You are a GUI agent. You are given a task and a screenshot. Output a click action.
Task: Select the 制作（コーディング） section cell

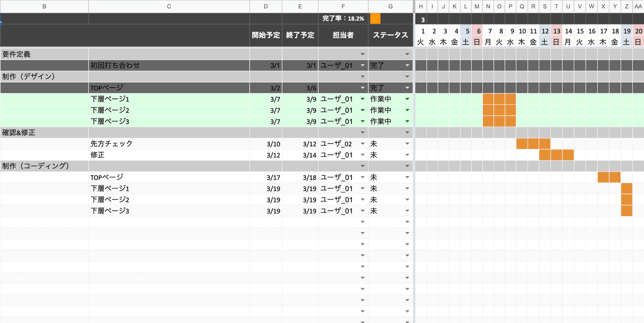point(44,166)
